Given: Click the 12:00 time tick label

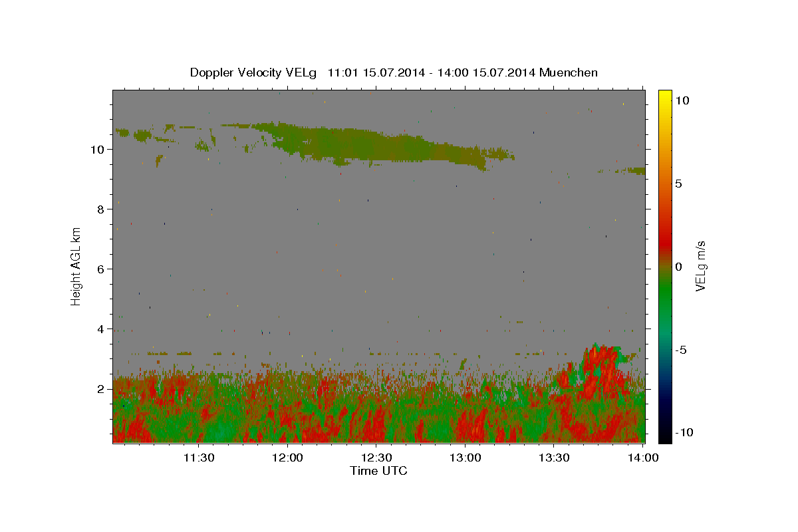Looking at the screenshot, I should 288,458.
